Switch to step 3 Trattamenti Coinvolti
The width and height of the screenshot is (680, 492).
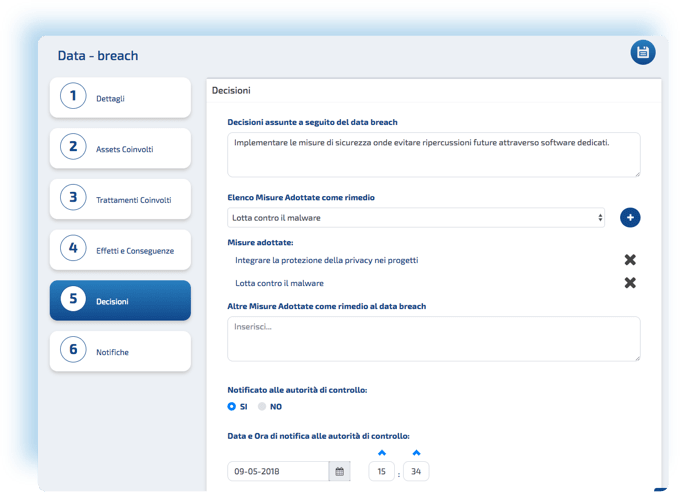120,199
